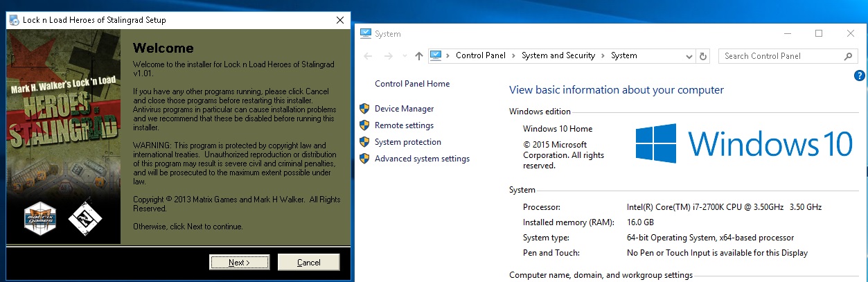Go back in System window navigation

(x=368, y=56)
